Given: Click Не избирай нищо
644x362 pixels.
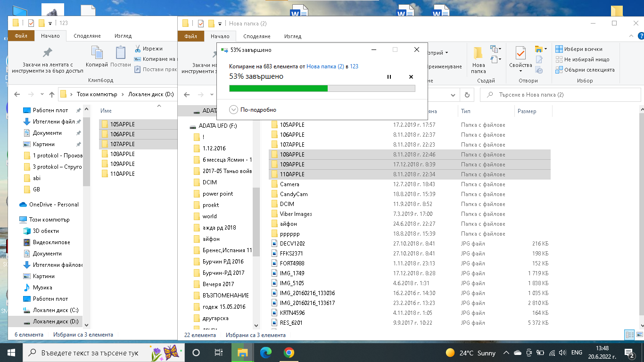Looking at the screenshot, I should 582,59.
